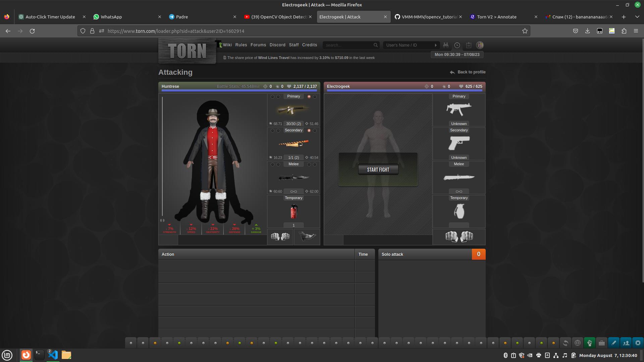This screenshot has width=644, height=362.
Task: Switch to Torn V2 > Annotate tab
Action: click(x=504, y=17)
